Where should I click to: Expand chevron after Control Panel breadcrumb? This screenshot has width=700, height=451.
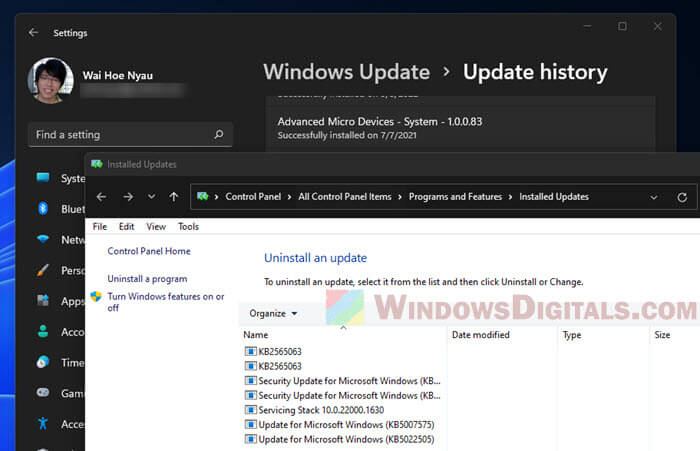(x=290, y=197)
